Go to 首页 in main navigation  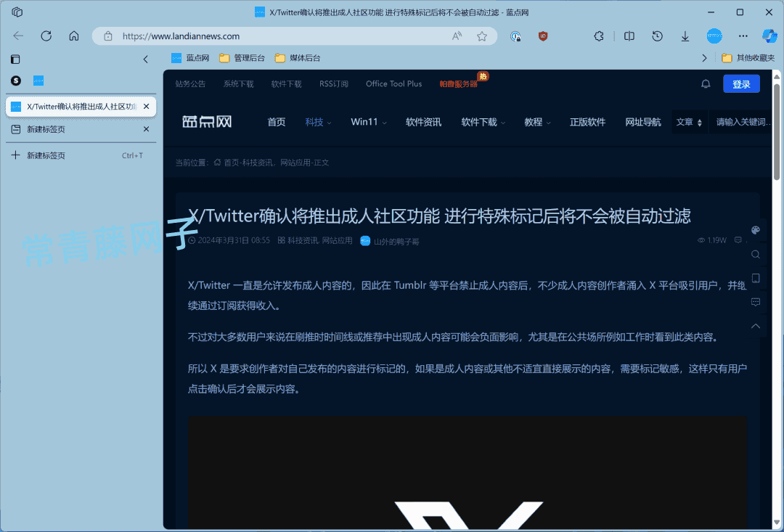[x=276, y=122]
